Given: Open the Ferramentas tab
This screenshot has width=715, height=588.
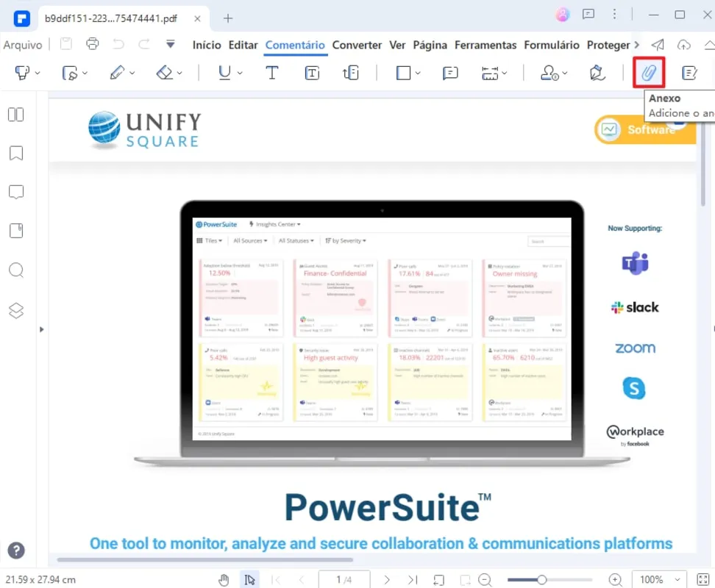Looking at the screenshot, I should click(x=485, y=45).
